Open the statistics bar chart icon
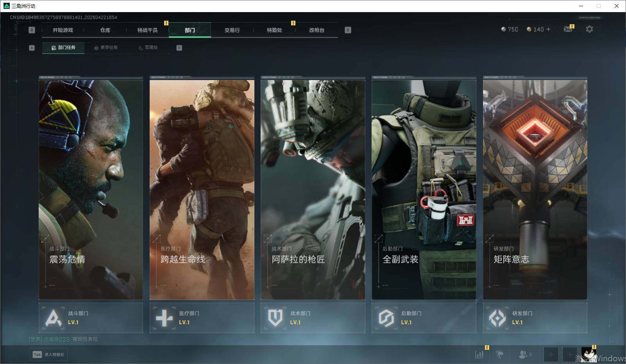The width and height of the screenshot is (626, 364). pyautogui.click(x=479, y=354)
